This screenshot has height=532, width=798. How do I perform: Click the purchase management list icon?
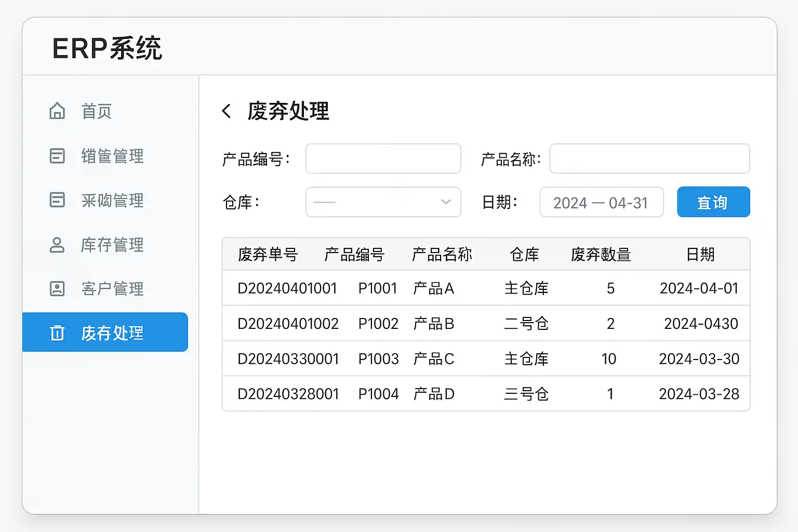(x=57, y=200)
